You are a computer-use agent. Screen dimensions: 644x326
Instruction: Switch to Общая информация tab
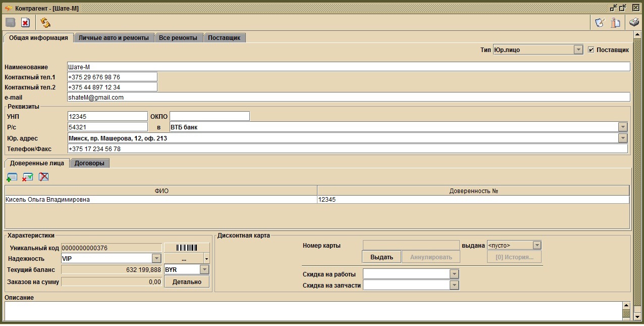(x=38, y=38)
